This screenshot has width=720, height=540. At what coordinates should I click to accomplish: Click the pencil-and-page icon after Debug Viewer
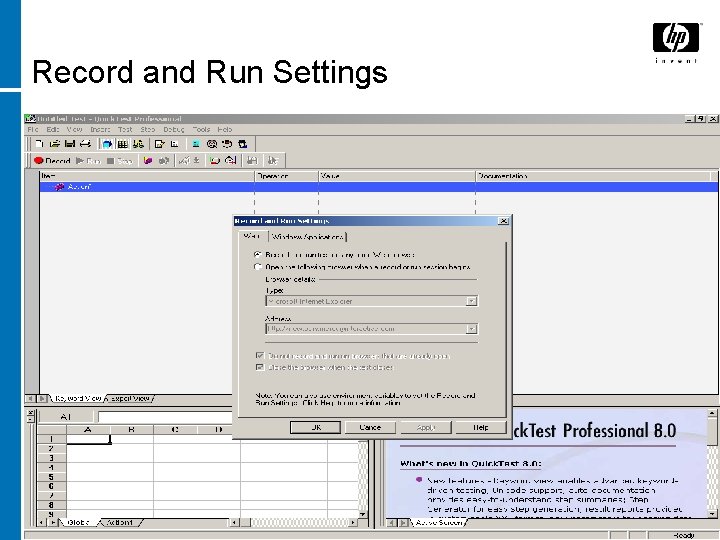coord(159,144)
